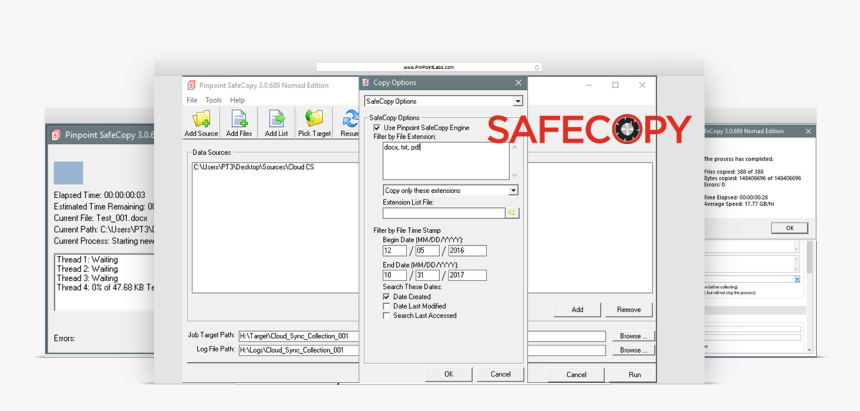
Task: Select the C:\Users\PT3\Desktop\Sources\Cloud CS data source
Action: (x=253, y=167)
